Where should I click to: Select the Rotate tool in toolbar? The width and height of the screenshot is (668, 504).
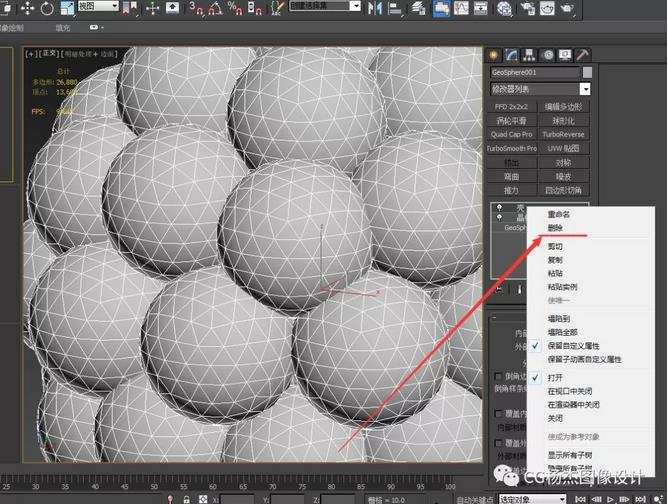pos(47,8)
